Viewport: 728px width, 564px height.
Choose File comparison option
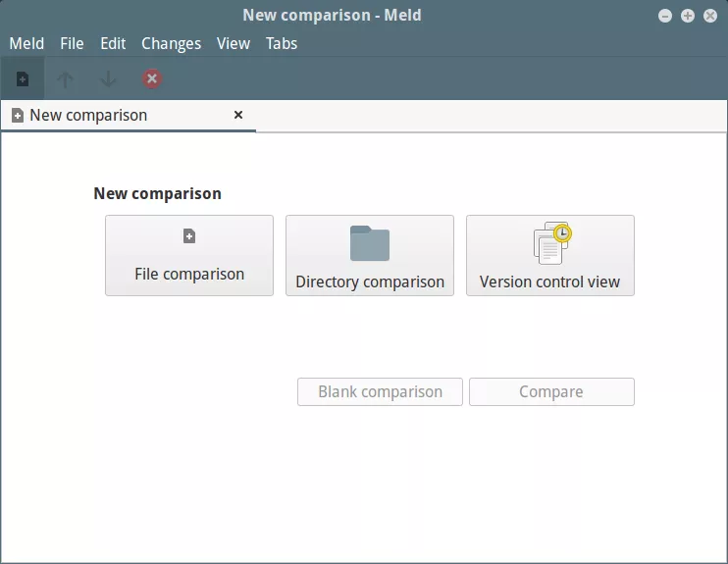tap(189, 256)
